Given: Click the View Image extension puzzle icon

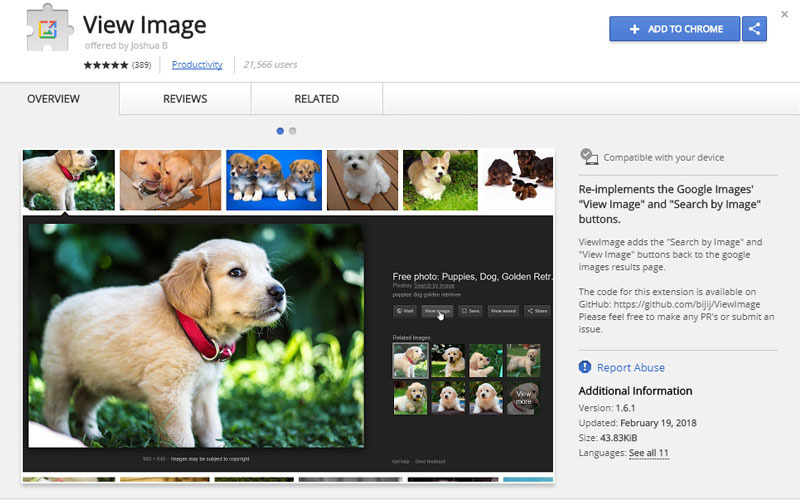Looking at the screenshot, I should 48,28.
